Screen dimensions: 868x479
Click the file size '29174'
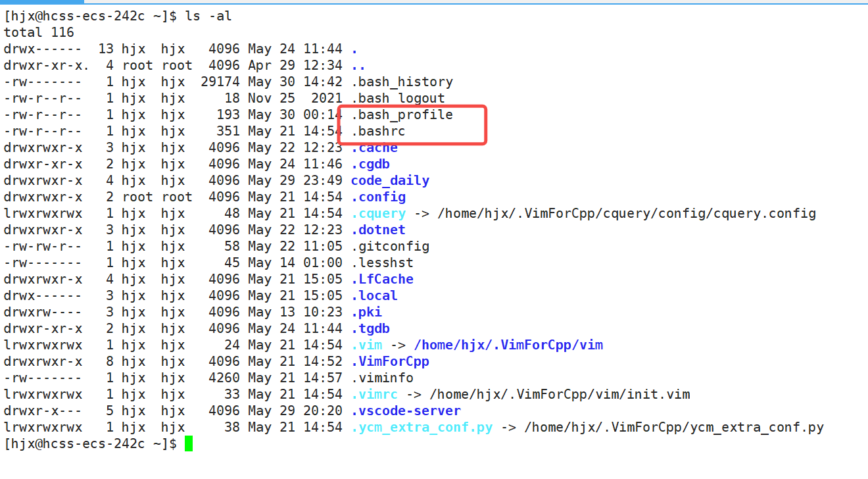click(220, 82)
